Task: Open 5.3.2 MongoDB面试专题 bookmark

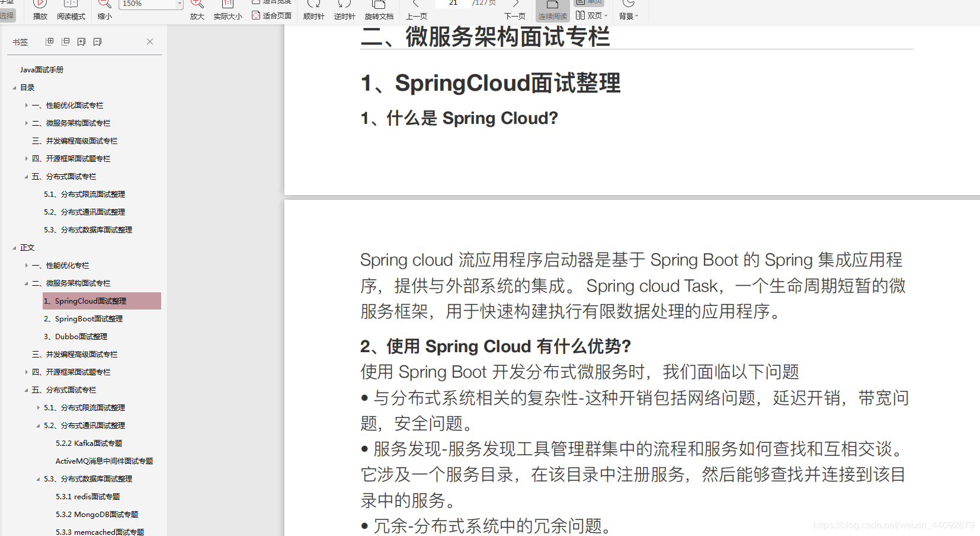Action: (97, 515)
